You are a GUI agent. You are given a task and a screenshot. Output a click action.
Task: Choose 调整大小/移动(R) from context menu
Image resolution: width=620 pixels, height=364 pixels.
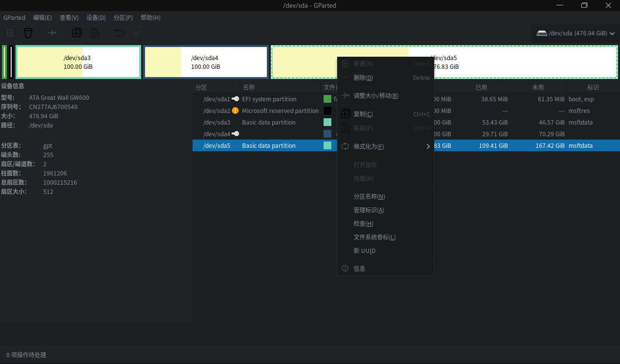[386, 95]
